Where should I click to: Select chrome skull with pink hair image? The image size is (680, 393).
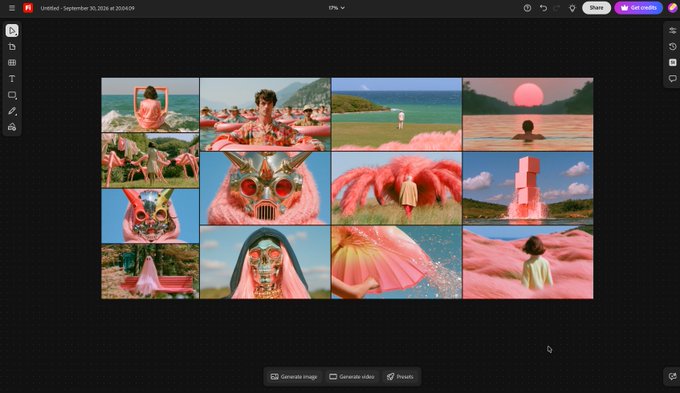pos(265,262)
